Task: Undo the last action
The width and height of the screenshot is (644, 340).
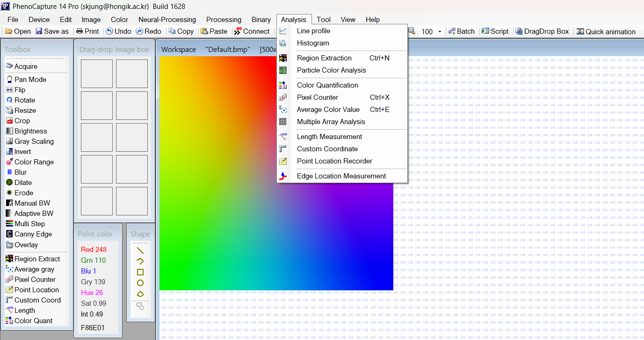Action: [x=118, y=31]
